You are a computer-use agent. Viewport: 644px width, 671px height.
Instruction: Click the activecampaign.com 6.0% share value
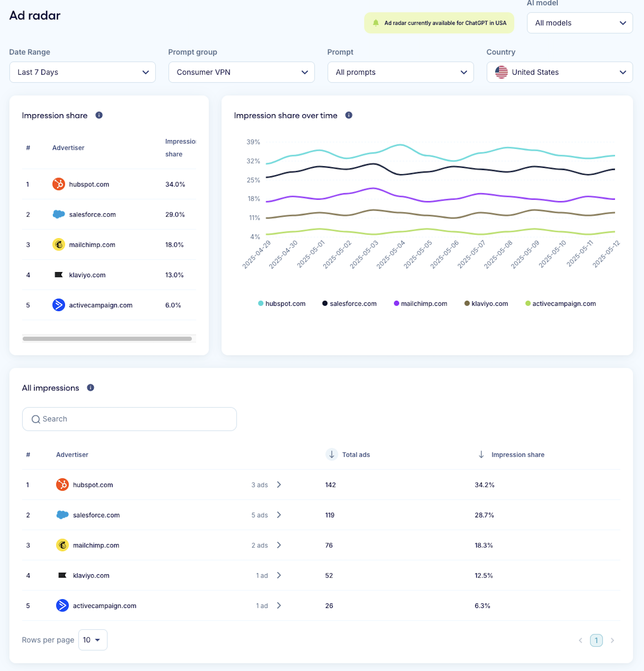pyautogui.click(x=173, y=305)
